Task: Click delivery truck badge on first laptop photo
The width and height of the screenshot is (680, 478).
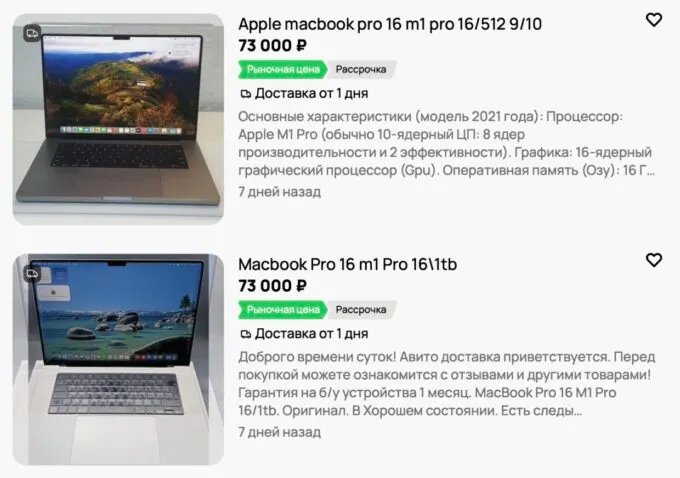Action: coord(32,33)
